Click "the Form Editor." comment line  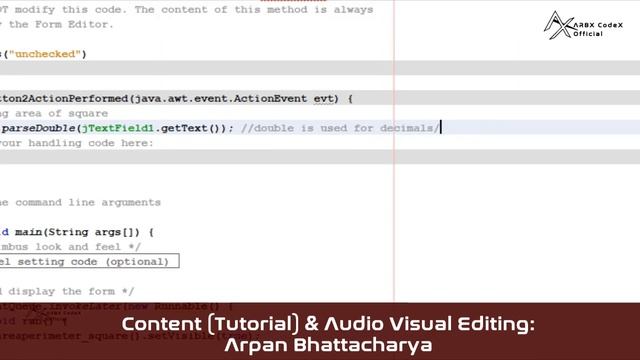57,24
